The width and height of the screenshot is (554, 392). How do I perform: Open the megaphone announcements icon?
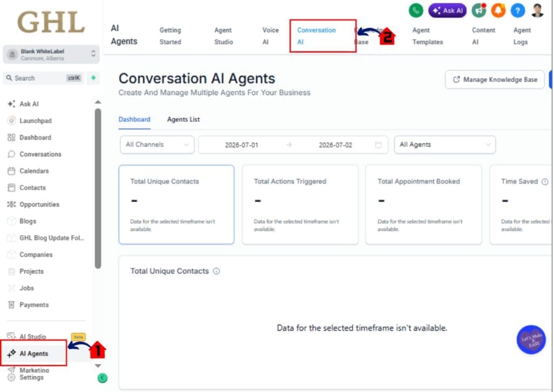tap(479, 11)
